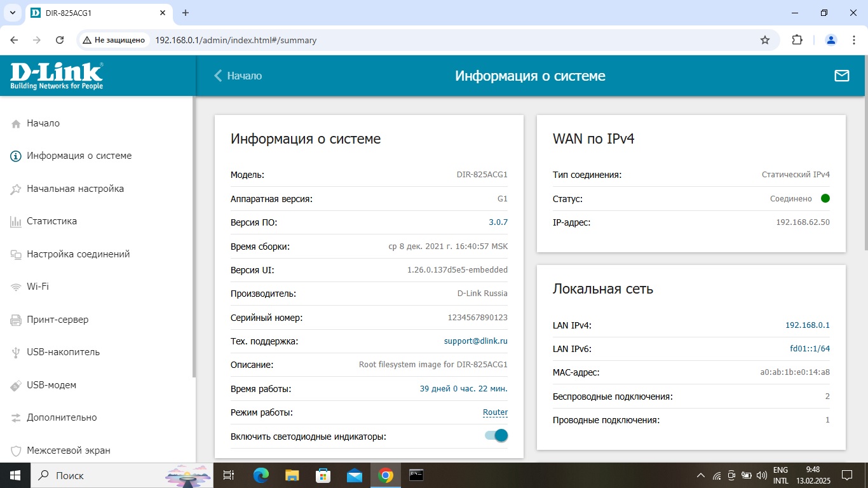Click the sidebar menu scrollbar
868x488 pixels.
click(x=194, y=236)
